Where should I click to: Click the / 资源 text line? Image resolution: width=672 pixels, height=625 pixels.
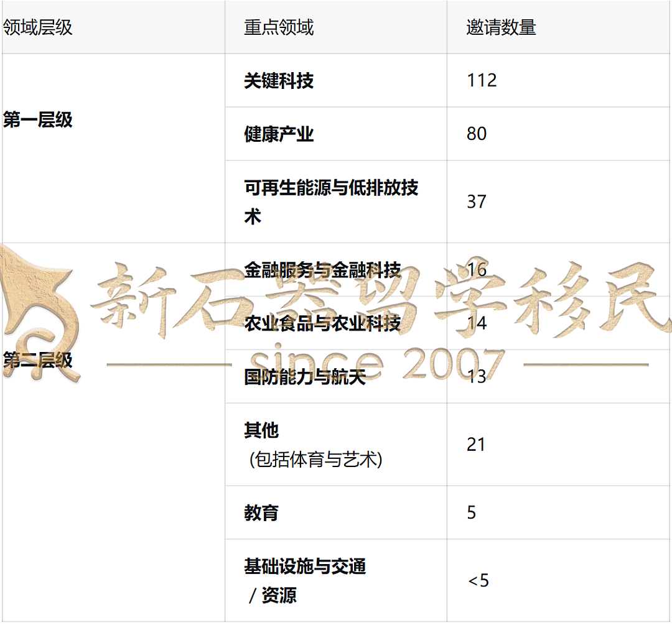273,595
